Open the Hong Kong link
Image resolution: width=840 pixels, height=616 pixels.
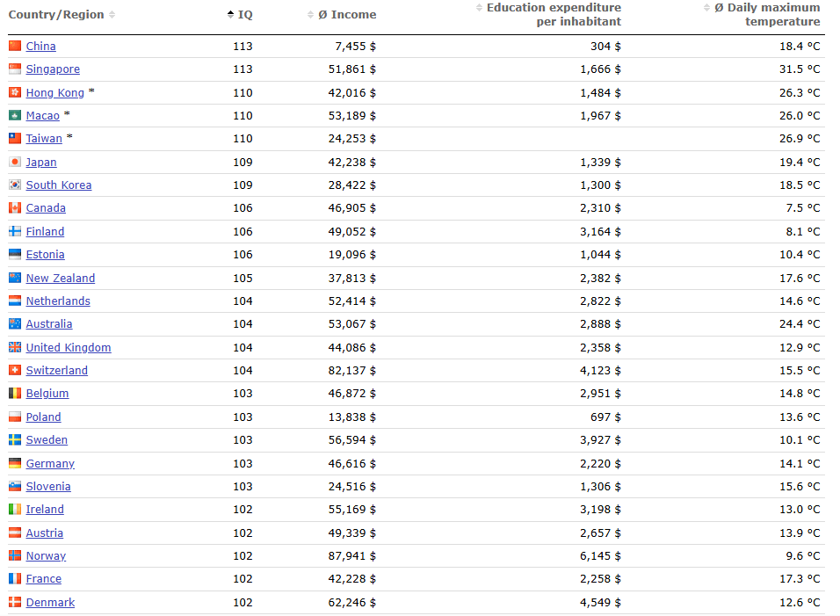54,92
